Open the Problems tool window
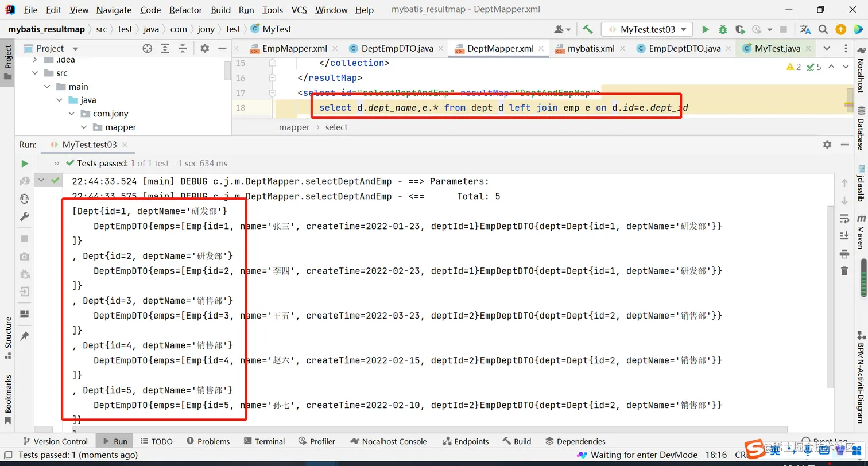This screenshot has width=868, height=466. point(208,441)
